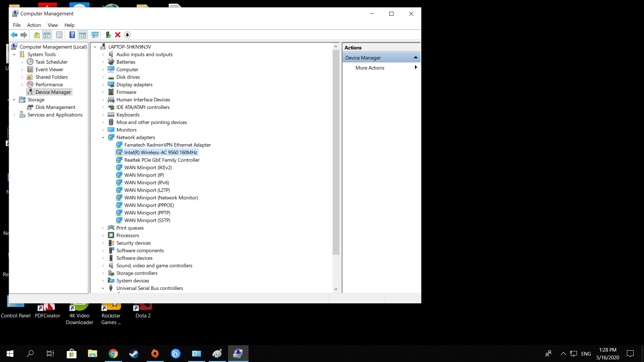Toggle the Show/Hide Console Tree icon
Viewport: 644px width, 362px height.
click(47, 35)
